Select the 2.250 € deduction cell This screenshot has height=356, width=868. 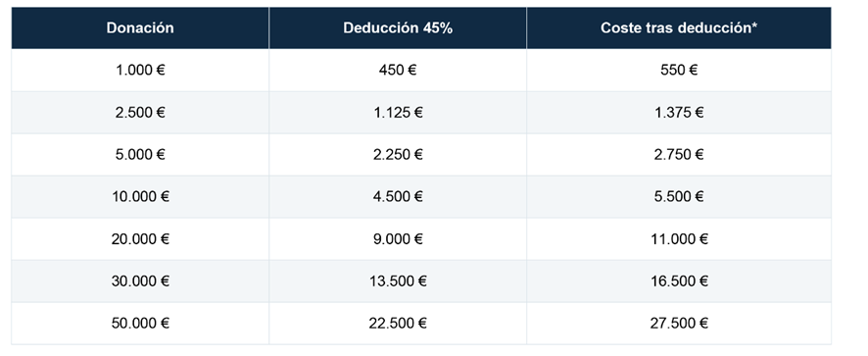tap(398, 155)
